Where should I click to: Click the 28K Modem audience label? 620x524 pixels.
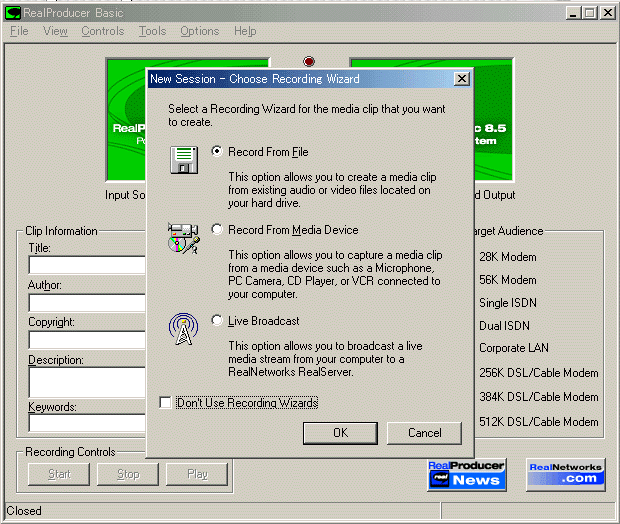pos(508,257)
